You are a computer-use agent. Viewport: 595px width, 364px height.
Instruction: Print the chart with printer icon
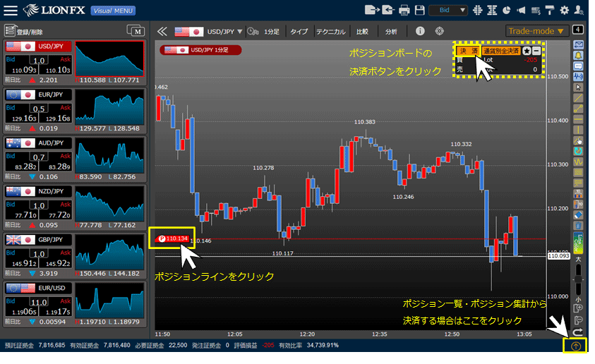(x=404, y=11)
